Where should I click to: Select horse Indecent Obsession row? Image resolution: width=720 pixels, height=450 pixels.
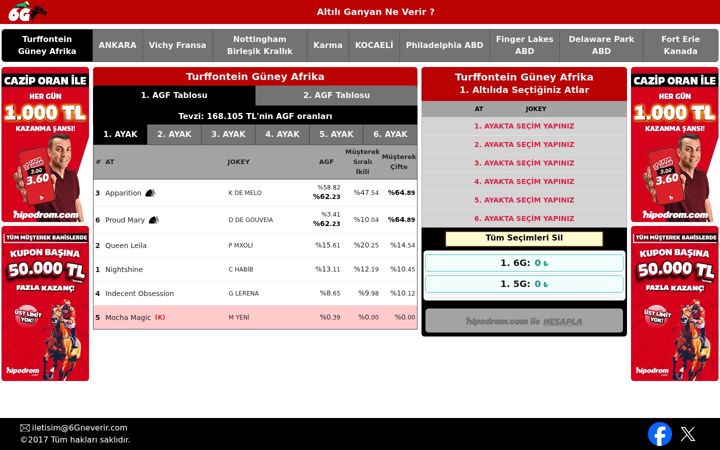tap(255, 293)
